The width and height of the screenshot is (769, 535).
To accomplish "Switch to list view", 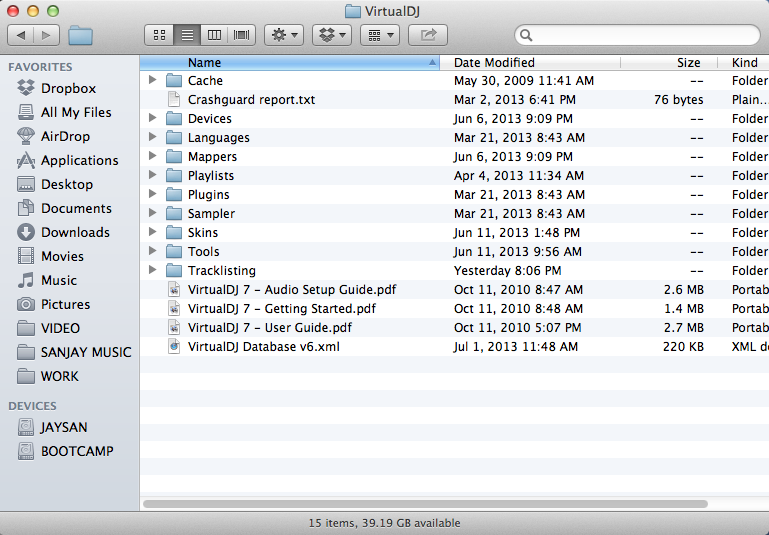I will (187, 35).
